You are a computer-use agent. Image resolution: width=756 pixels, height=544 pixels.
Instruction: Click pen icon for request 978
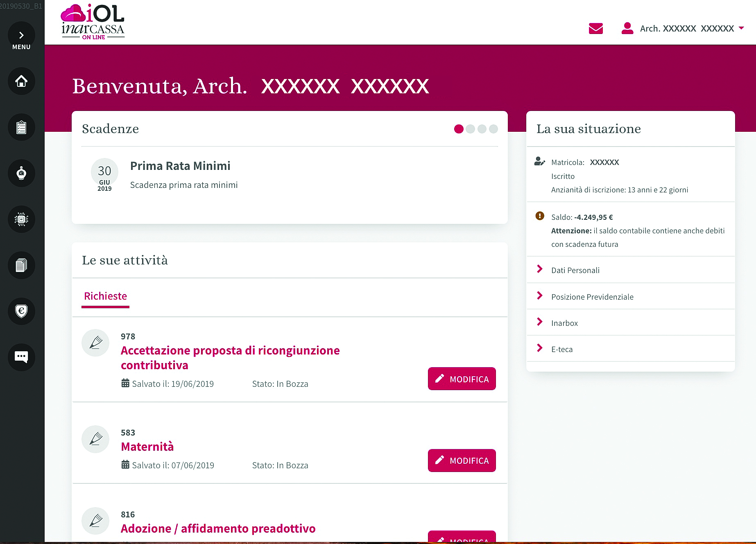pyautogui.click(x=95, y=343)
